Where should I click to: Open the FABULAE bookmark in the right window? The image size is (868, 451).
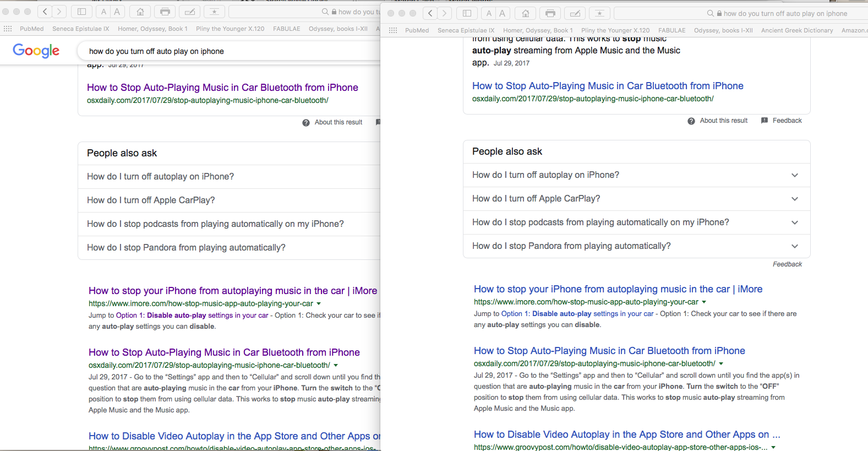pos(672,30)
